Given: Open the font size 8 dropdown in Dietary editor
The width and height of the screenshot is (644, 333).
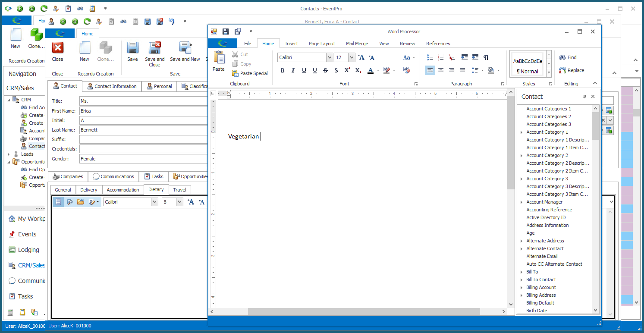Looking at the screenshot, I should pyautogui.click(x=179, y=202).
